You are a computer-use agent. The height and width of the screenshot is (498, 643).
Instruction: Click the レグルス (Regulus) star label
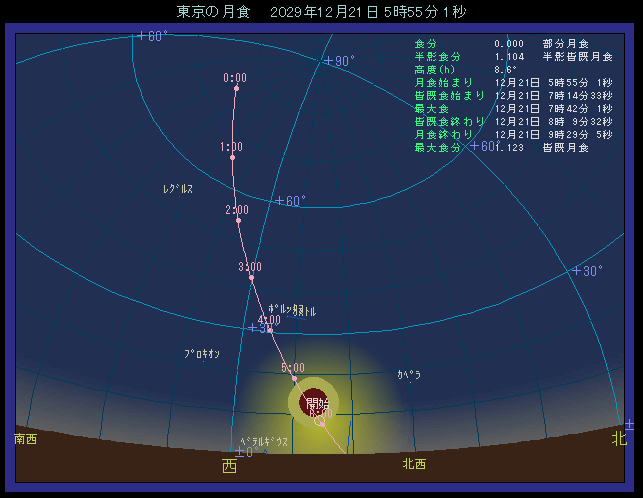(178, 189)
